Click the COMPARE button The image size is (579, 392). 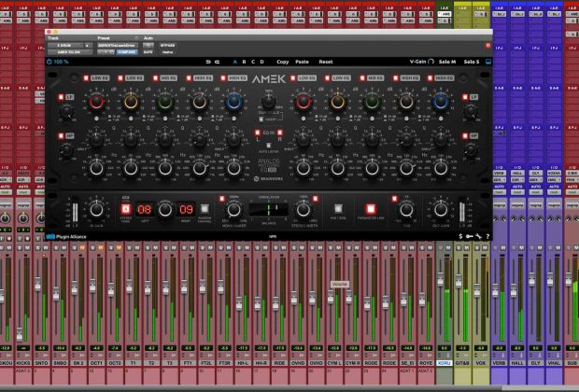(x=127, y=52)
